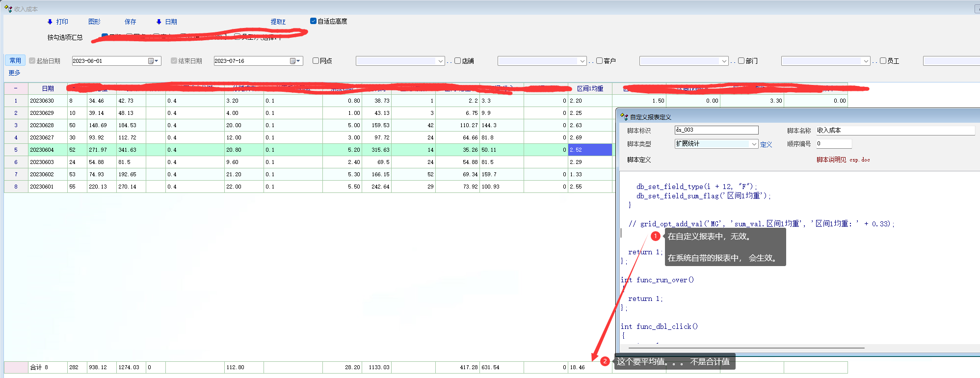The width and height of the screenshot is (980, 378).
Task: Open the dropdown left of 店铺
Action: pyautogui.click(x=440, y=61)
